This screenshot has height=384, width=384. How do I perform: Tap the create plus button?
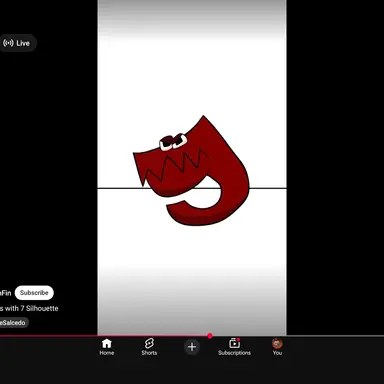[192, 347]
